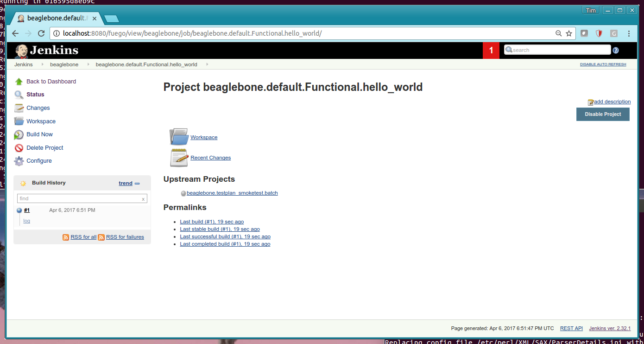Click the zoom magnifier icon in address bar
644x344 pixels.
(559, 33)
